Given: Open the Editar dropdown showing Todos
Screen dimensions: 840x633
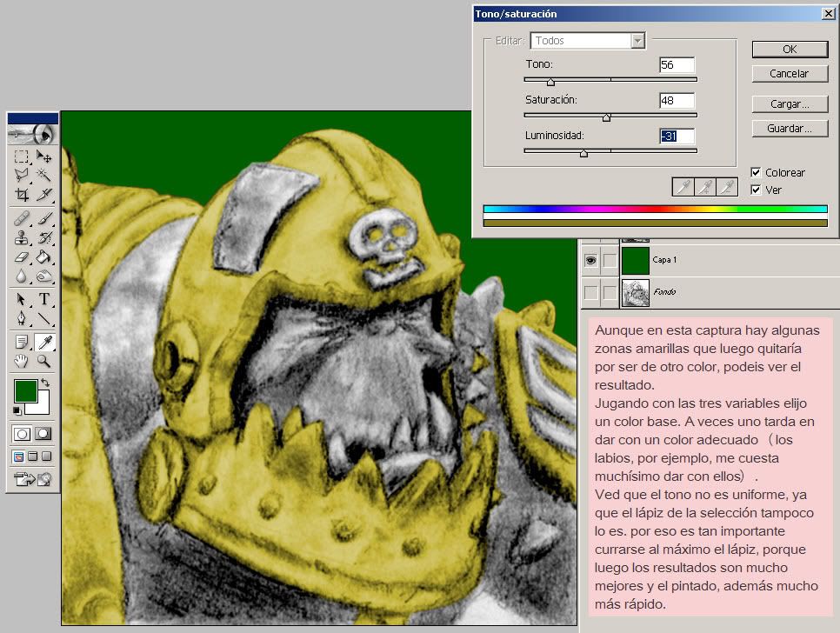Looking at the screenshot, I should 588,41.
